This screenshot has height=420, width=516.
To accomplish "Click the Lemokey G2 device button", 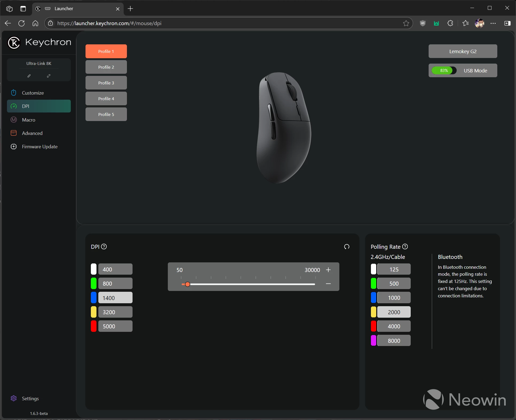I will pyautogui.click(x=463, y=51).
